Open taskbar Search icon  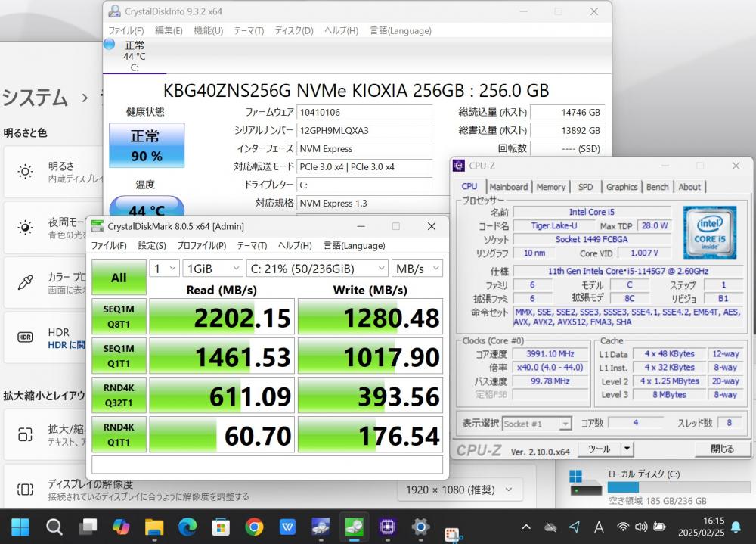(x=54, y=527)
